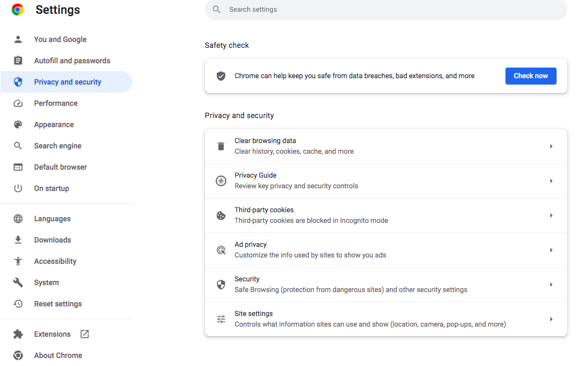Viewport: 588px width, 366px height.
Task: Click the Chrome logo next to Settings
Action: coord(17,10)
